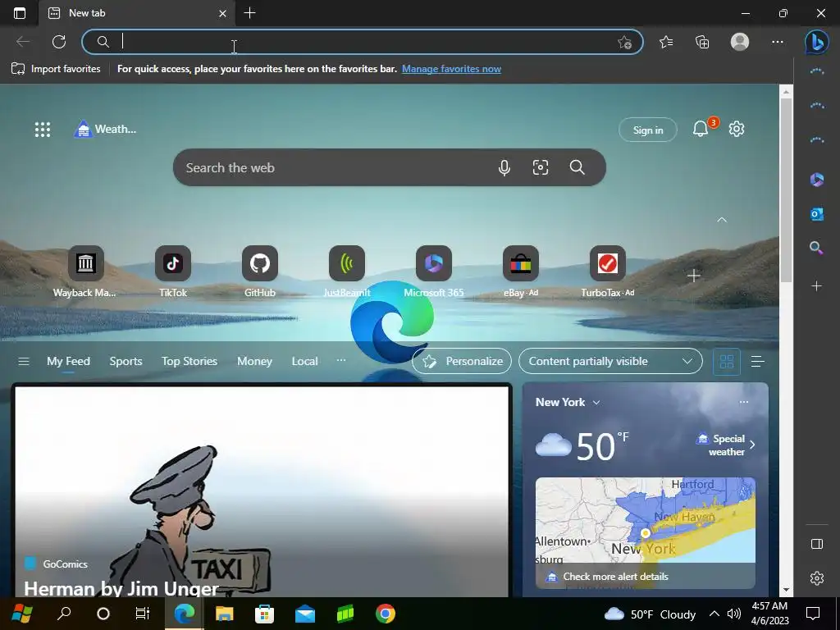
Task: Click the browser refresh button
Action: (59, 42)
